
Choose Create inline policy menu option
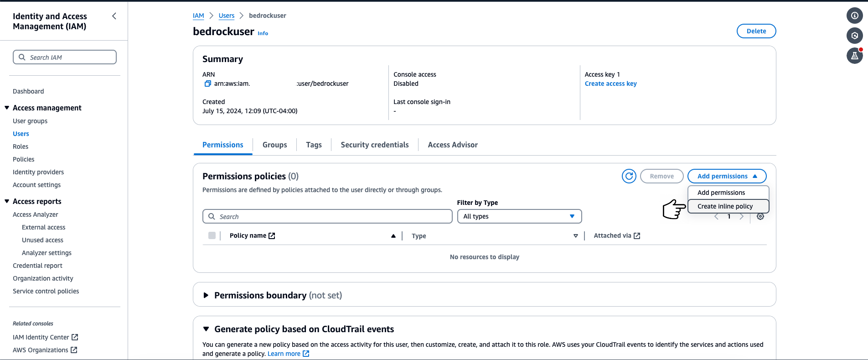(728, 206)
